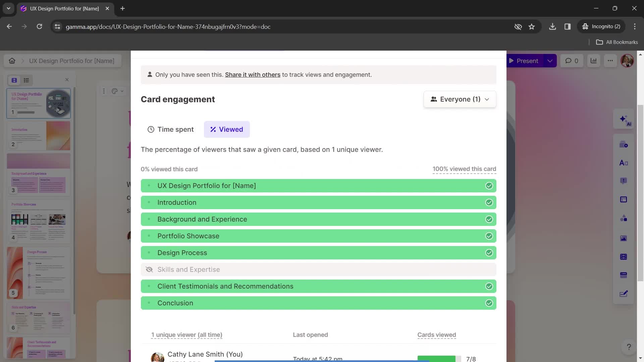Open text formatting Aa tool
Screen dimensions: 644x362
(x=624, y=163)
